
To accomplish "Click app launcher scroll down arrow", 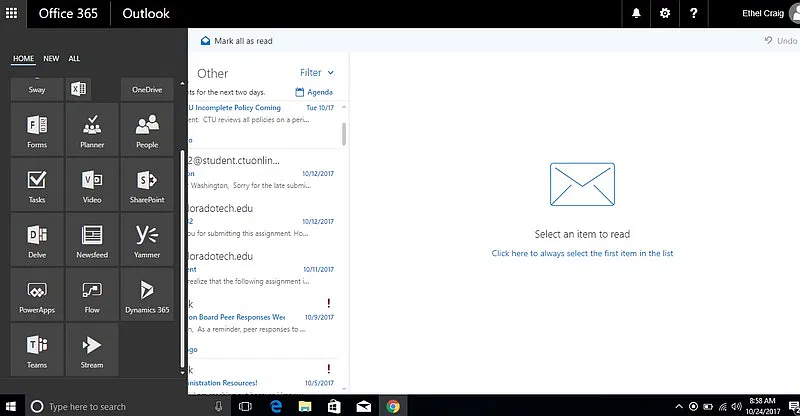I will [x=182, y=372].
